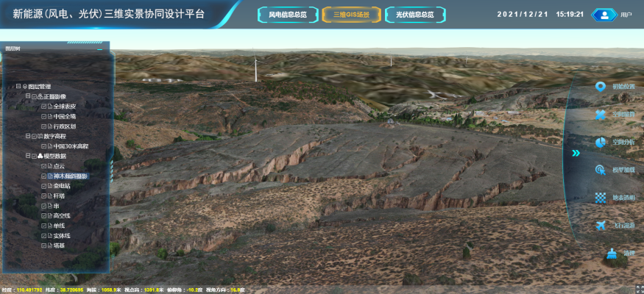Viewport: 644px width, 294px height.
Task: Click the 清理 broom icon
Action: click(612, 254)
